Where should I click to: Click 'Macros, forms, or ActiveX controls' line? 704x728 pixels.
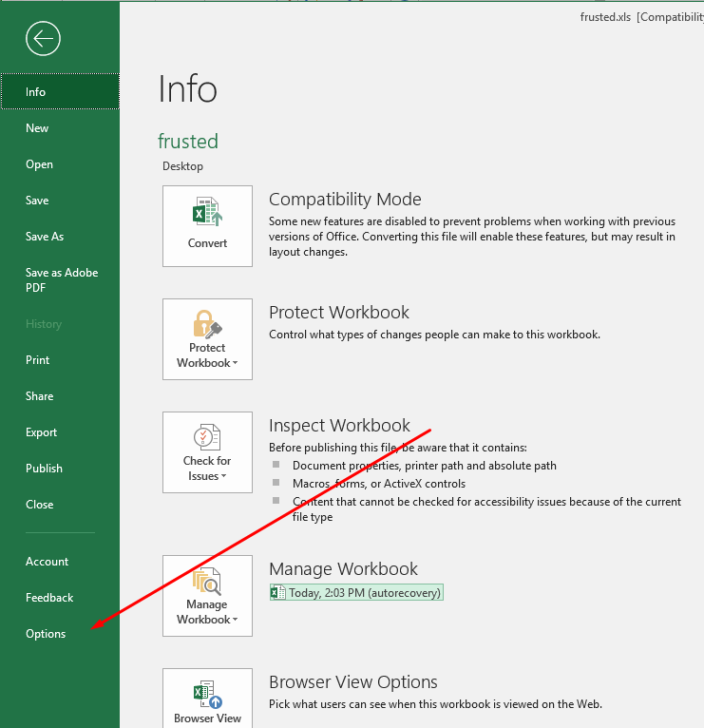(x=379, y=484)
